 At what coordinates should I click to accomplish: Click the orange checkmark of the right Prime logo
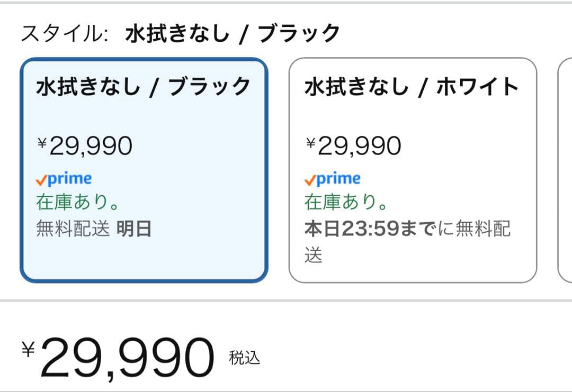pyautogui.click(x=310, y=179)
